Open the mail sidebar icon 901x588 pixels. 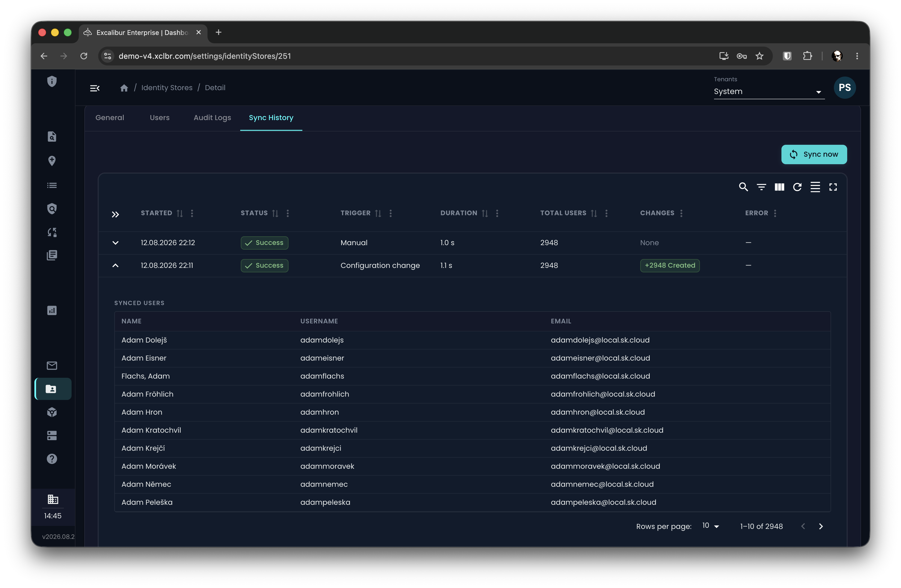[52, 365]
